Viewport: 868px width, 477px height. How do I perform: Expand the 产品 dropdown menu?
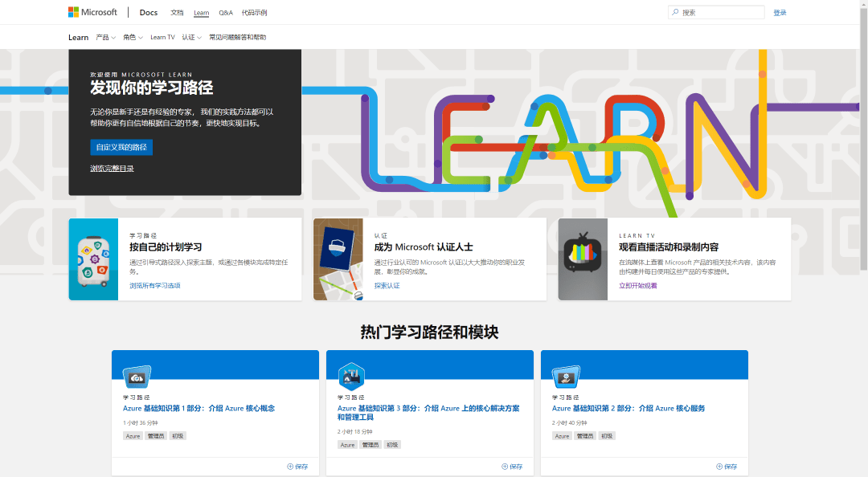tap(105, 37)
